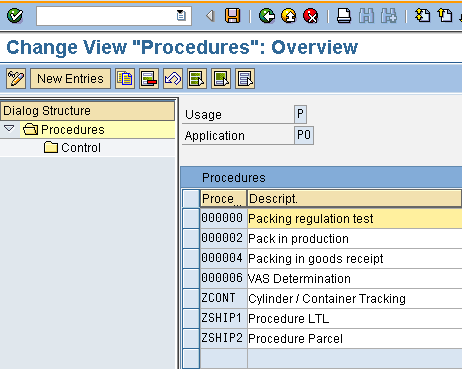
Task: Click the red Cancel icon
Action: pyautogui.click(x=311, y=16)
